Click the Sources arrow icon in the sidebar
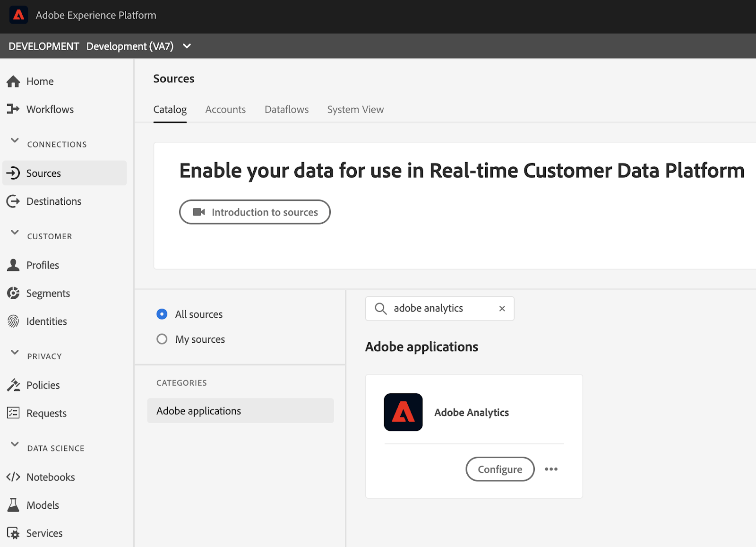The image size is (756, 547). click(x=13, y=173)
